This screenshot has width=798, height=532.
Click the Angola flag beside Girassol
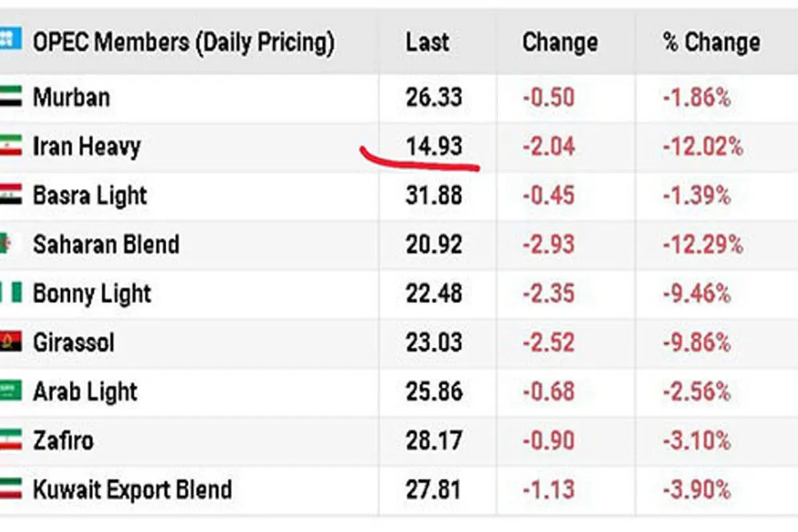coord(11,342)
